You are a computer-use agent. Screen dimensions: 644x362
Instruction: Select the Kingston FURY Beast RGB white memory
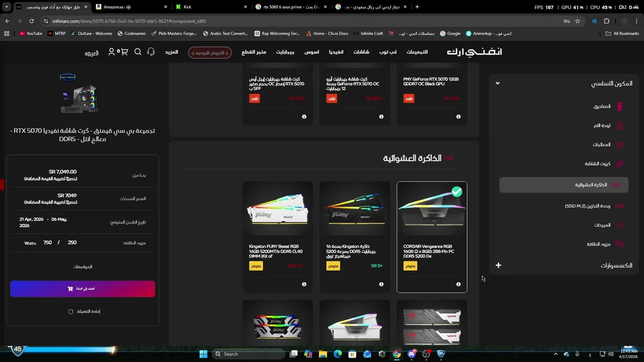pos(278,237)
